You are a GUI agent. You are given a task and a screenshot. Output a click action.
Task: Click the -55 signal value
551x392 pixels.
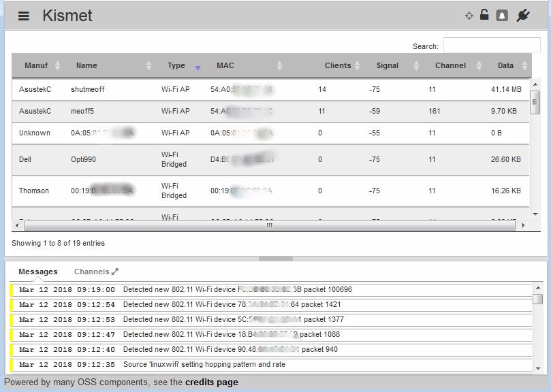click(x=374, y=133)
